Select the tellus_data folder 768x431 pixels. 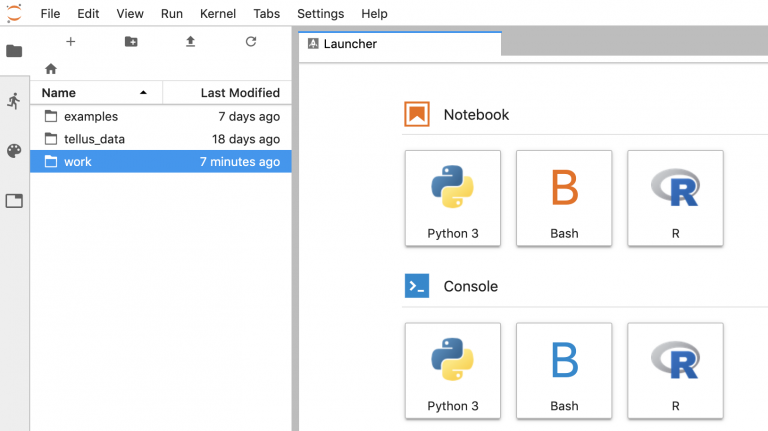click(161, 139)
